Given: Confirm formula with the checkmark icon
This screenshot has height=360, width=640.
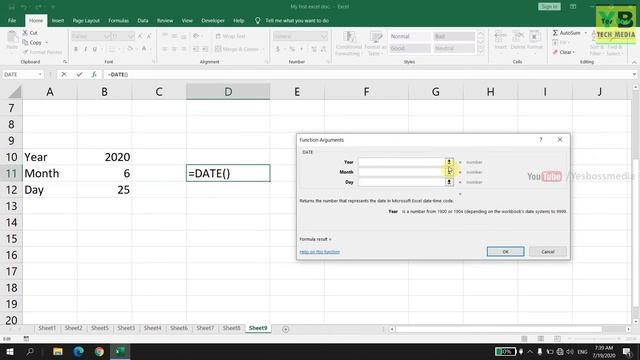Looking at the screenshot, I should [79, 74].
